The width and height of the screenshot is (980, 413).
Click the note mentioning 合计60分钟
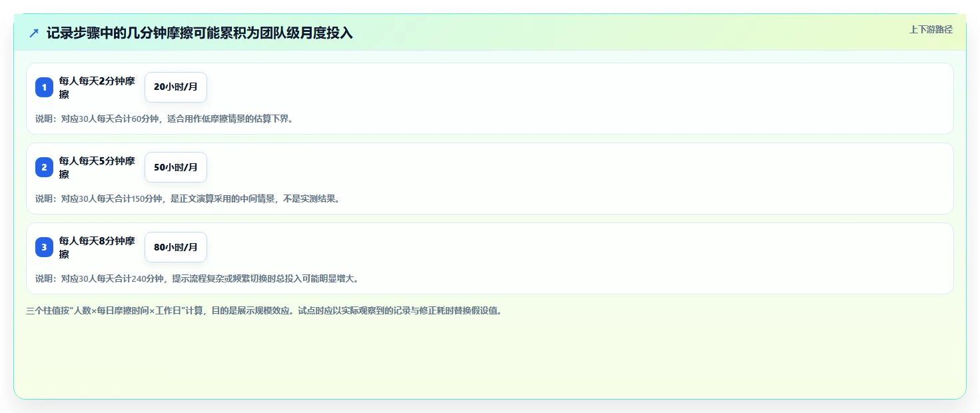coord(165,119)
